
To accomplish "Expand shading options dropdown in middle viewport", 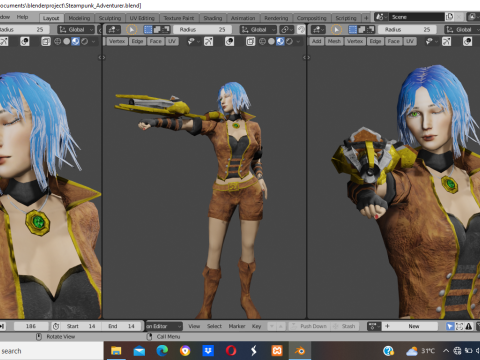I will [x=298, y=41].
